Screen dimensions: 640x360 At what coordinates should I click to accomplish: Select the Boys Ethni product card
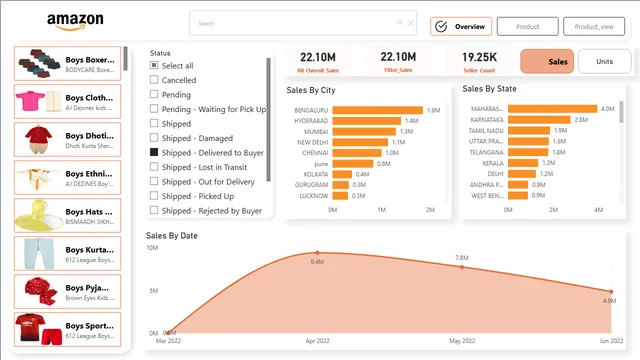(x=67, y=178)
